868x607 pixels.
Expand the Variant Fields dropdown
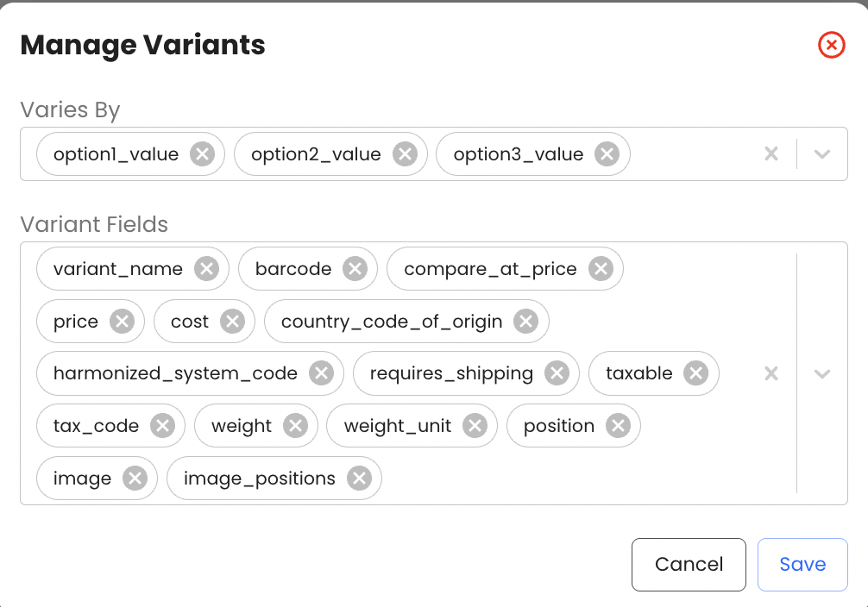click(822, 373)
